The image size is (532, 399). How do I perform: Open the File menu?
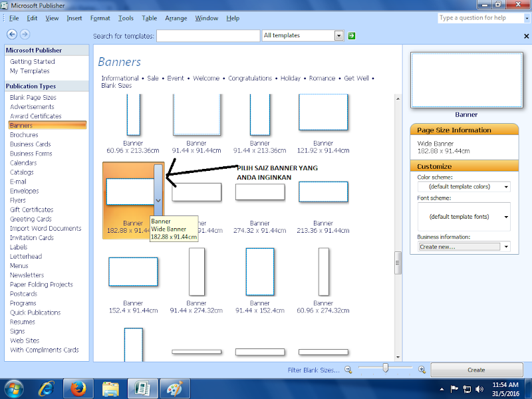tap(13, 19)
